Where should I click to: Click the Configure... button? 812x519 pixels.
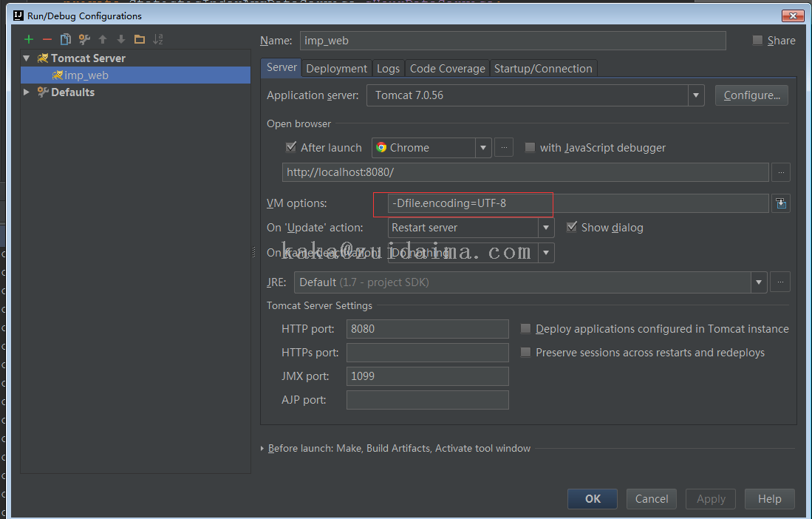point(751,95)
